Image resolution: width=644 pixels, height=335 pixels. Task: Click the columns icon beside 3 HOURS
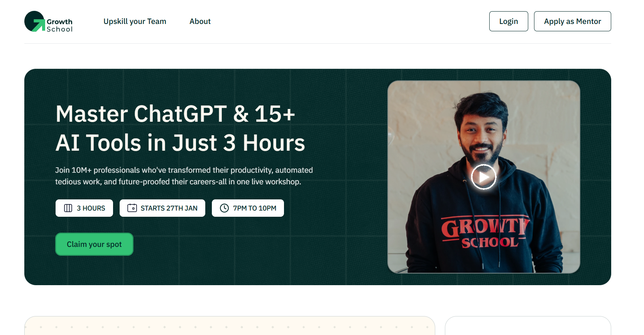tap(68, 208)
